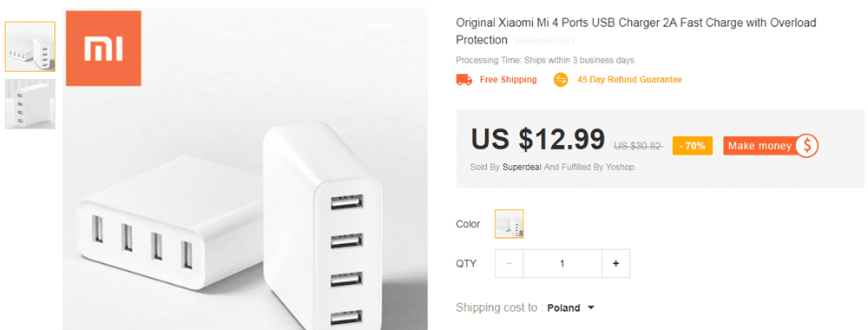Click the Free Shipping text label

(508, 80)
